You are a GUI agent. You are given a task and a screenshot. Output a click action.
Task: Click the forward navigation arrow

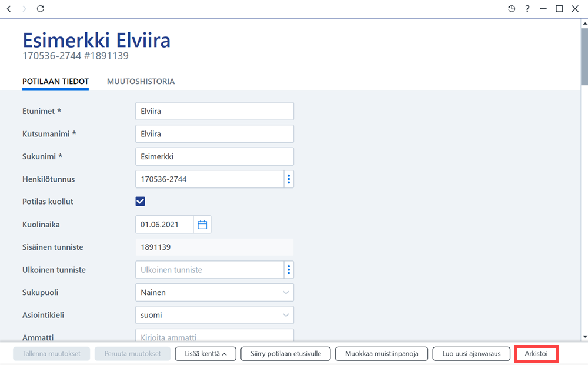pos(24,9)
